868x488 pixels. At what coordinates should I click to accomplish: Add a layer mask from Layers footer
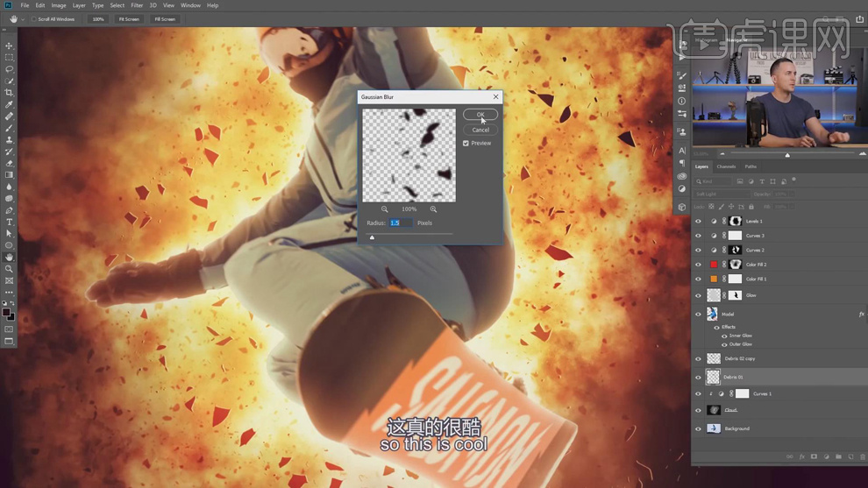(x=814, y=456)
